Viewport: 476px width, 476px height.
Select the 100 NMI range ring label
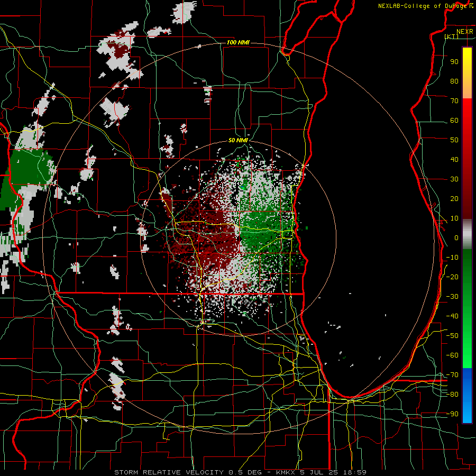pyautogui.click(x=238, y=42)
